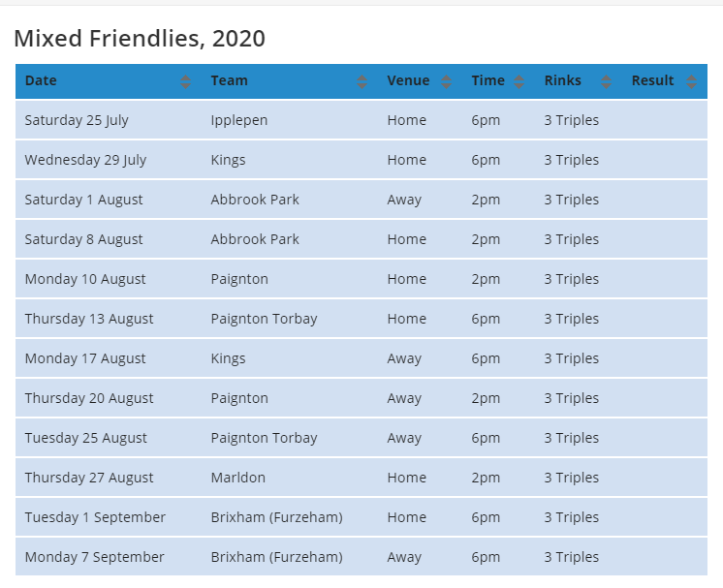Screen dimensions: 723x588
Task: Click the Mixed Friendlies, 2020 heading
Action: [140, 39]
